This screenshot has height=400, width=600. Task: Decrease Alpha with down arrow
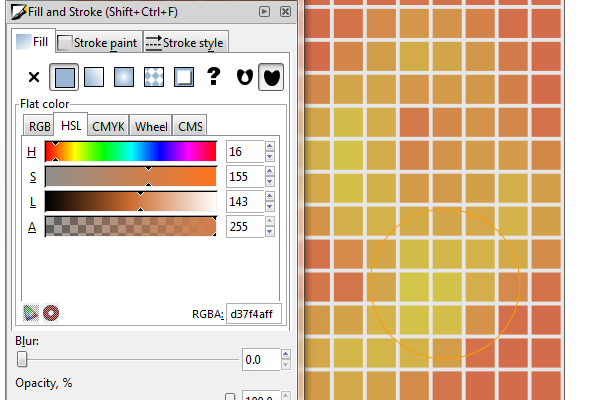point(270,232)
